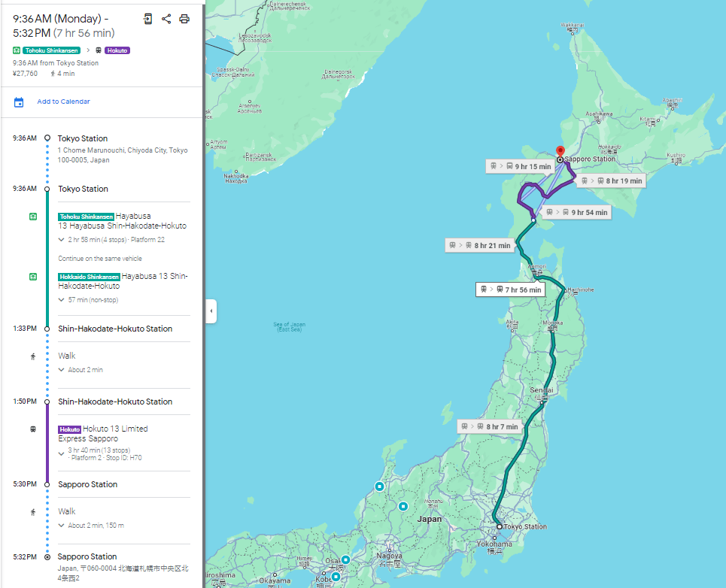The width and height of the screenshot is (726, 588).
Task: Select the 8 hr 7 min alternate route
Action: [490, 426]
